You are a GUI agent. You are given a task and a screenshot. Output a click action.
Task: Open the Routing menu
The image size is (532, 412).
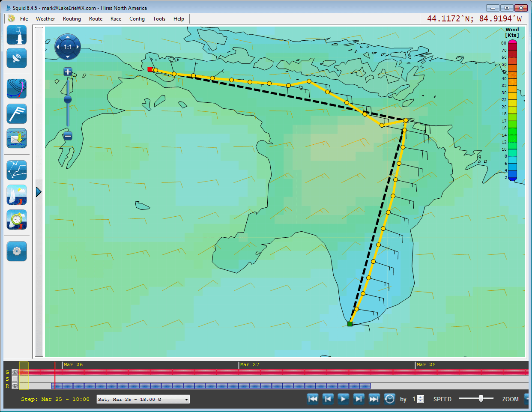coord(72,18)
